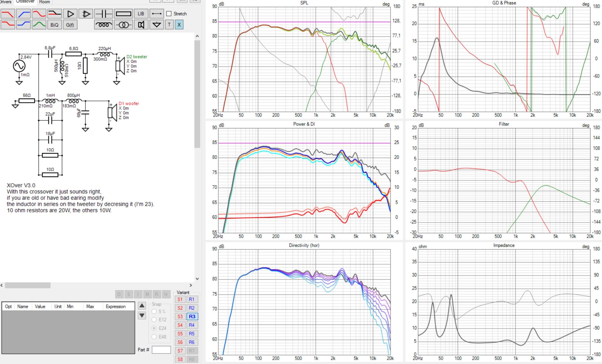
Task: Click the Name column header
Action: coord(23,306)
